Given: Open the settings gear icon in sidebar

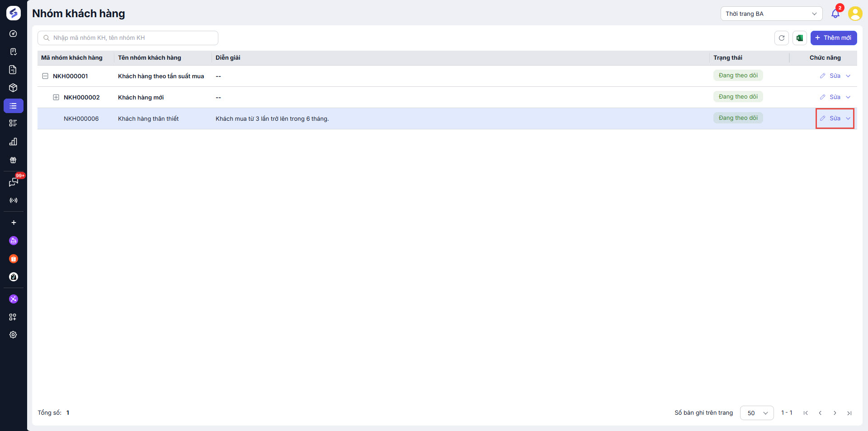Looking at the screenshot, I should 13,335.
